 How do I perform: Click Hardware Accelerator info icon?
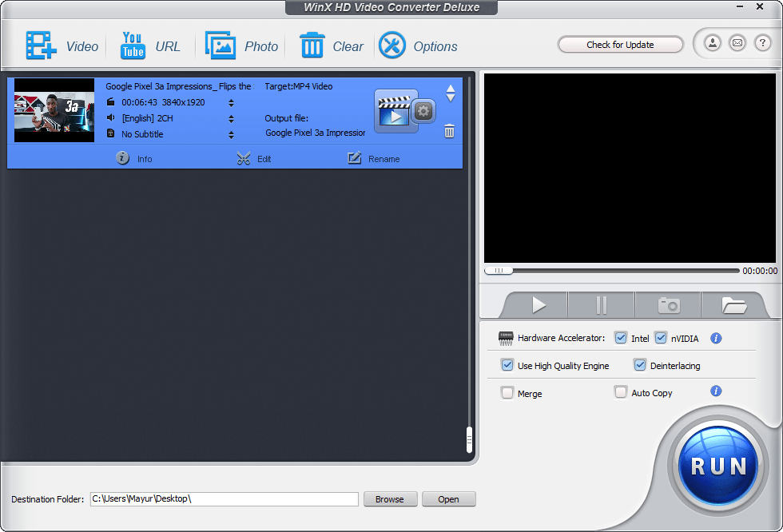(716, 339)
